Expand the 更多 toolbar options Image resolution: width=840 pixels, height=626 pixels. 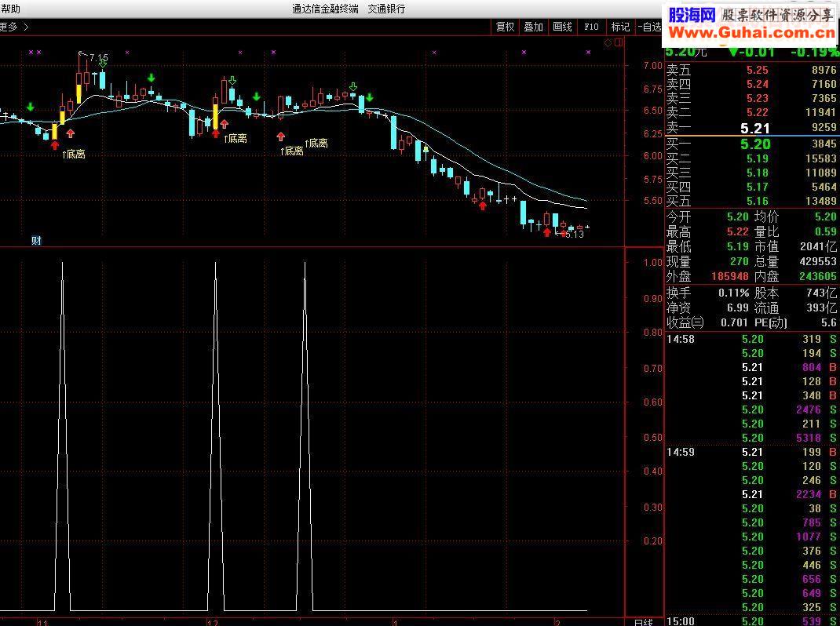(14, 27)
